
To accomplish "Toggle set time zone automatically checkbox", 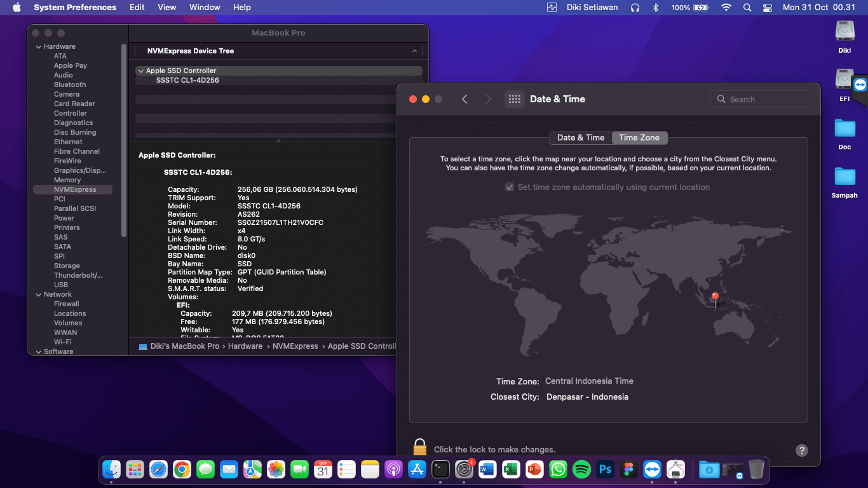I will [509, 187].
